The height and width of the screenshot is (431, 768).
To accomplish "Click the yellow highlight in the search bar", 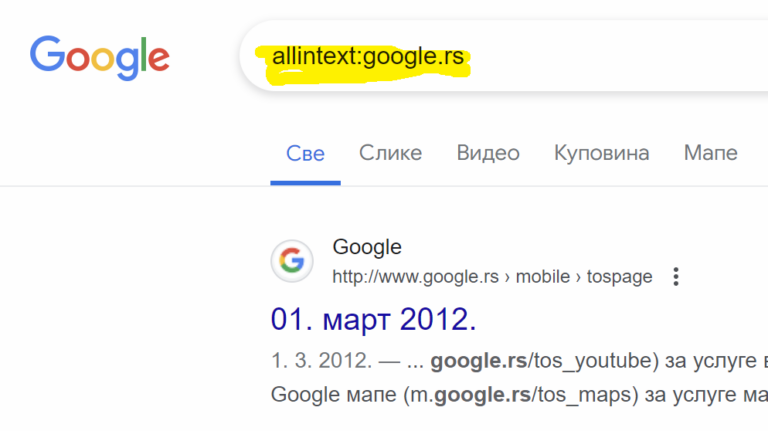I will tap(364, 65).
